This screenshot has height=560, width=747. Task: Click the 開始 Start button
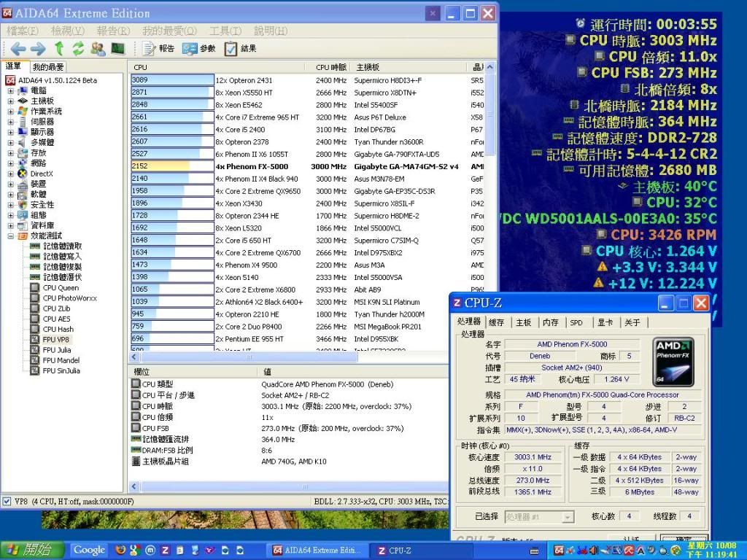pos(32,550)
